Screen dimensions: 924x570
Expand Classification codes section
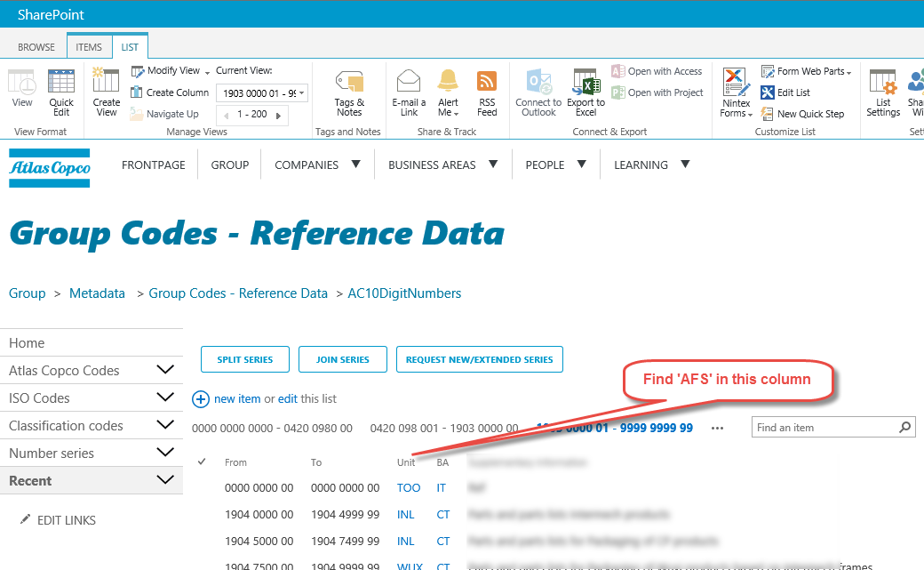(165, 425)
